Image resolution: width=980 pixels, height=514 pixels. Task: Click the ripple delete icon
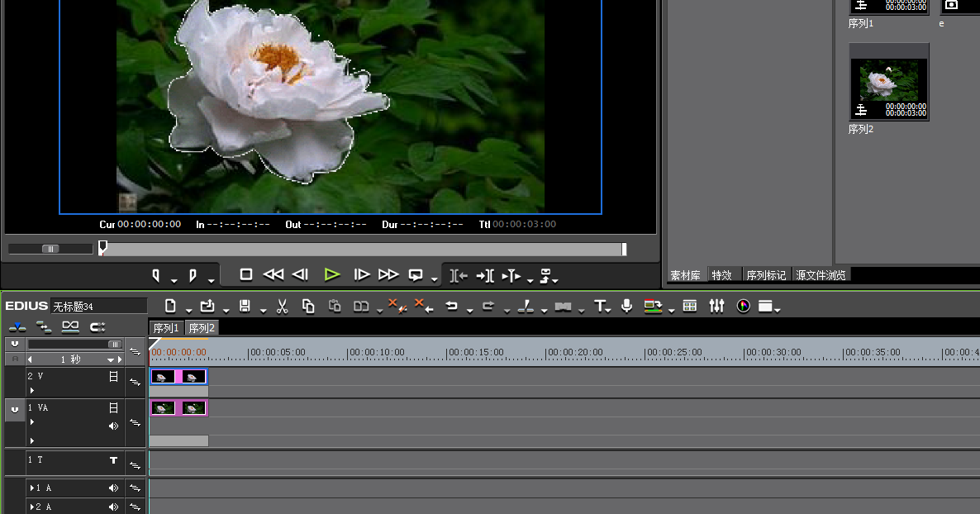point(424,307)
